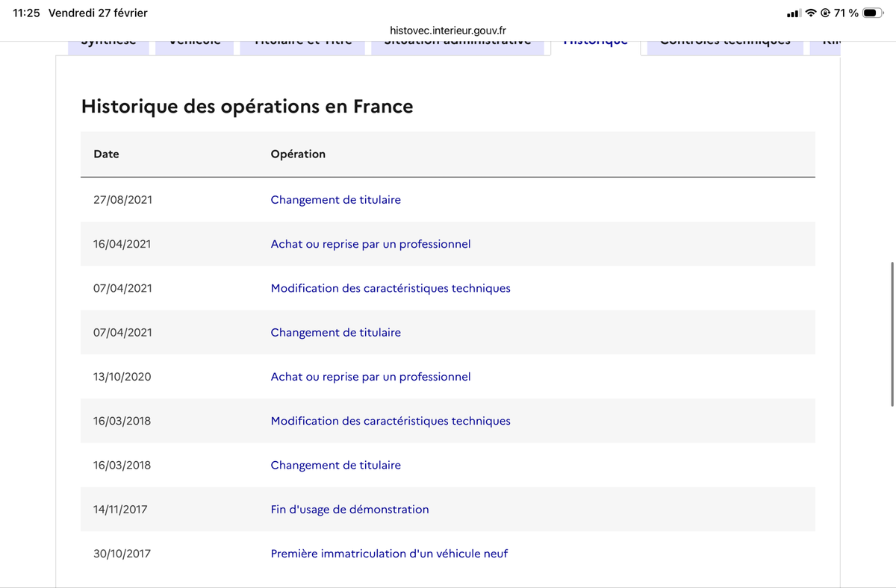Tap the cellular signal bars icon

[x=793, y=13]
